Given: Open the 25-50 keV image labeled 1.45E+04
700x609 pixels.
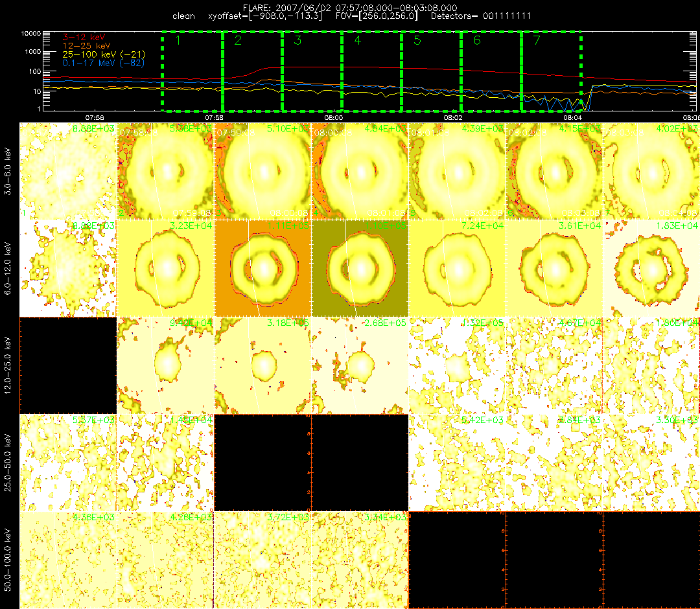Looking at the screenshot, I should (166, 463).
